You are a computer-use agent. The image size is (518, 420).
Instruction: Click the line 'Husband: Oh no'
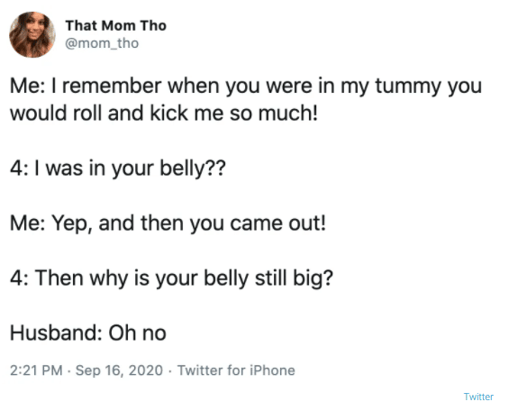pyautogui.click(x=88, y=333)
